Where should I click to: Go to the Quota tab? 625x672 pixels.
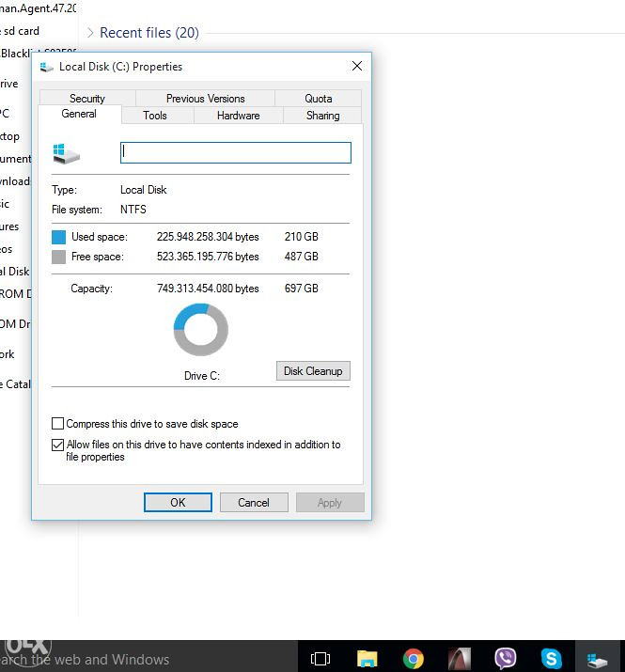(318, 98)
